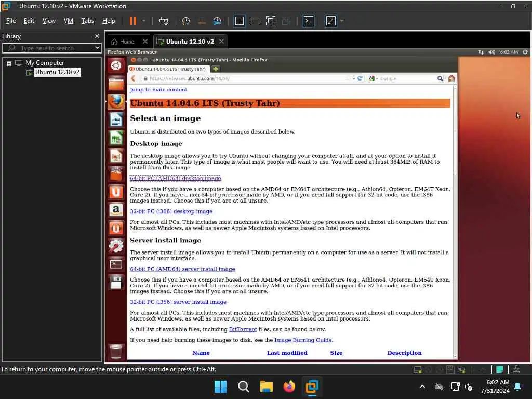Launch LibreOffice Writer from the launcher
The image size is (532, 399).
[x=116, y=120]
